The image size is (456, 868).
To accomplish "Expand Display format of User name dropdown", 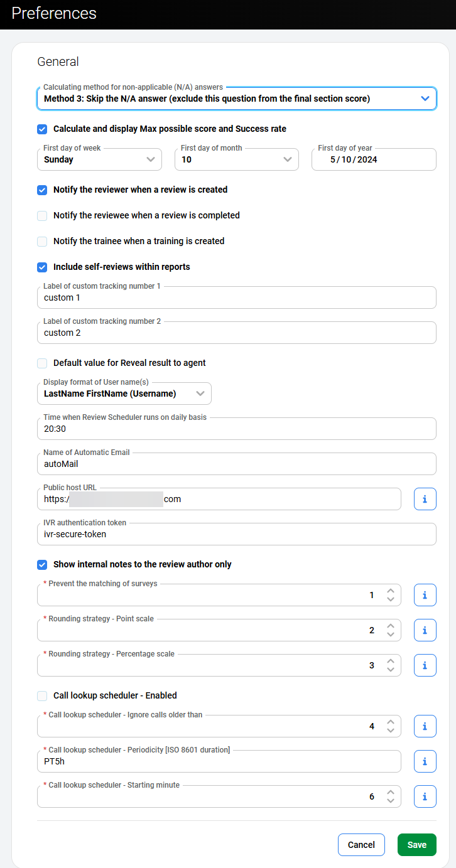I will point(124,394).
